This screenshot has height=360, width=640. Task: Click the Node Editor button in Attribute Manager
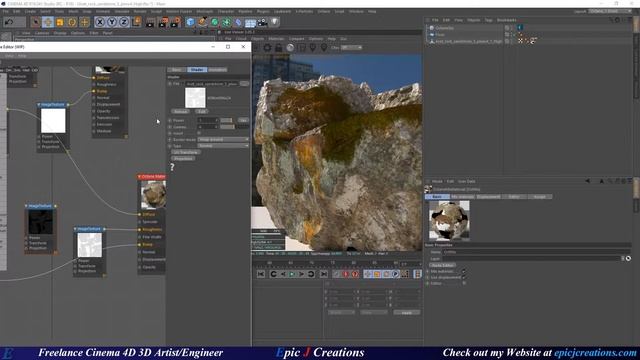442,265
